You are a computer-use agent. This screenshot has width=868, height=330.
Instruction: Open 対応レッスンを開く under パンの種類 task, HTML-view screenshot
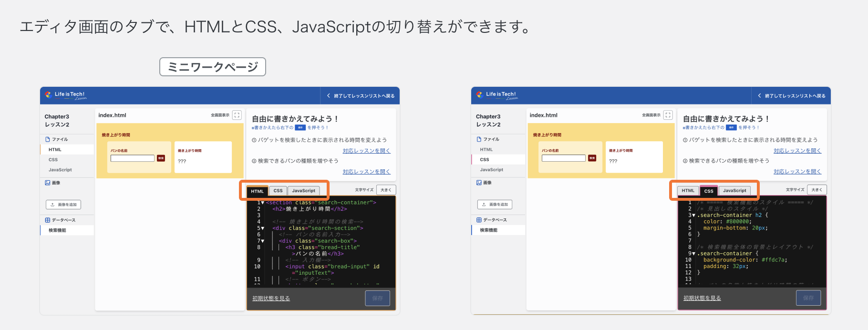(x=366, y=172)
